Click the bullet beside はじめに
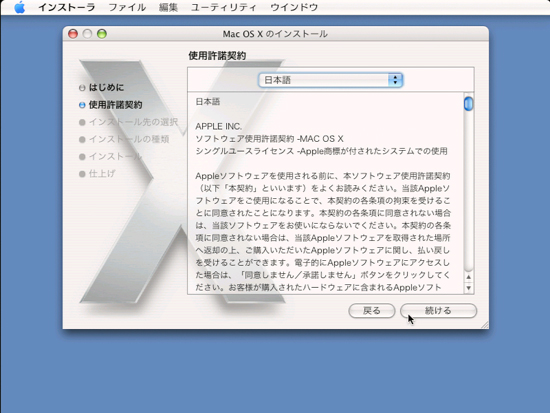Screen dimensions: 550x413 point(82,88)
